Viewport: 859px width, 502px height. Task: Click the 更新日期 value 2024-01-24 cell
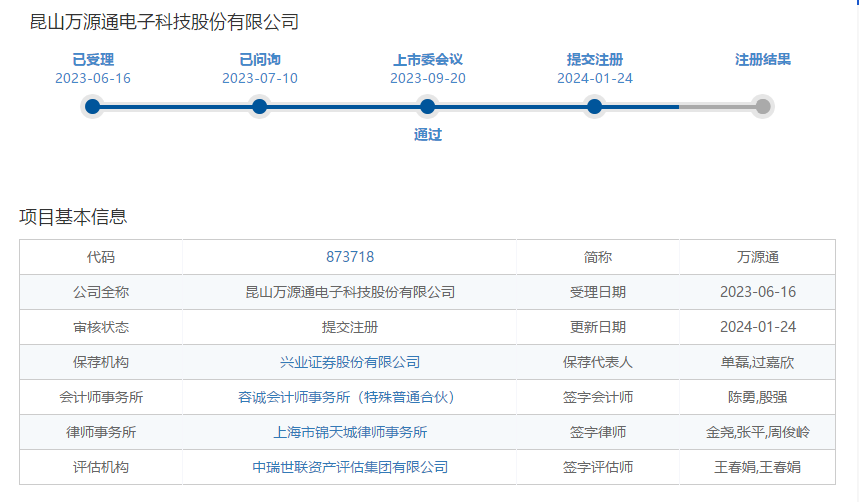coord(757,327)
